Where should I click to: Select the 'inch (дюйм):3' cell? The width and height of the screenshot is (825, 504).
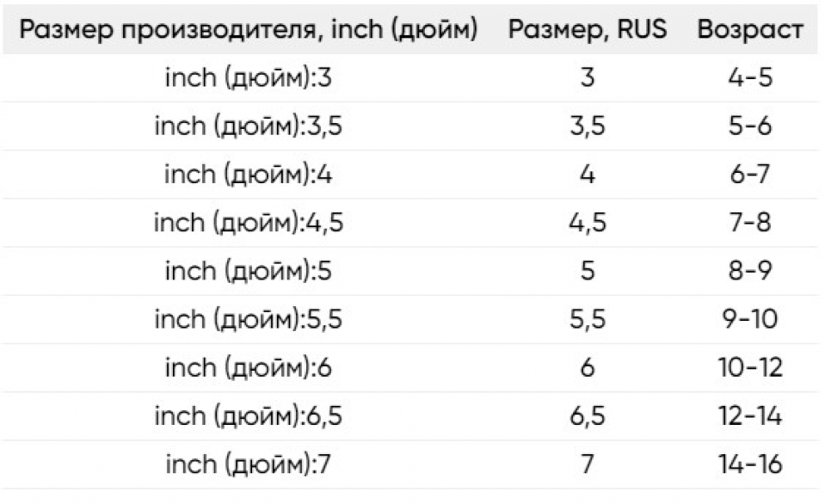(249, 78)
